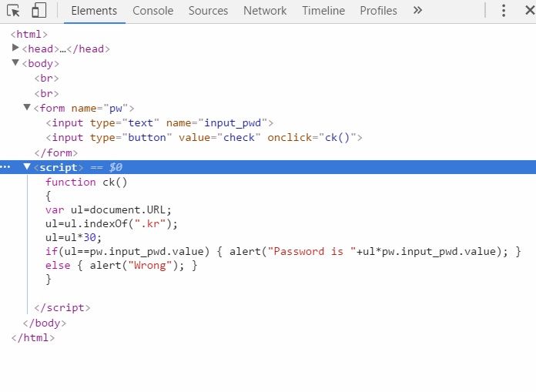Select the second br element

tap(46, 93)
